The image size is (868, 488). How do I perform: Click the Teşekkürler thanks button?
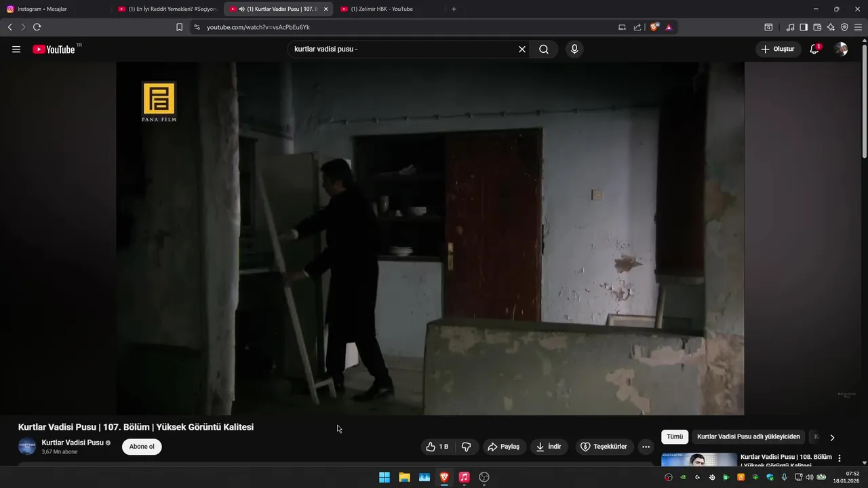[605, 447]
